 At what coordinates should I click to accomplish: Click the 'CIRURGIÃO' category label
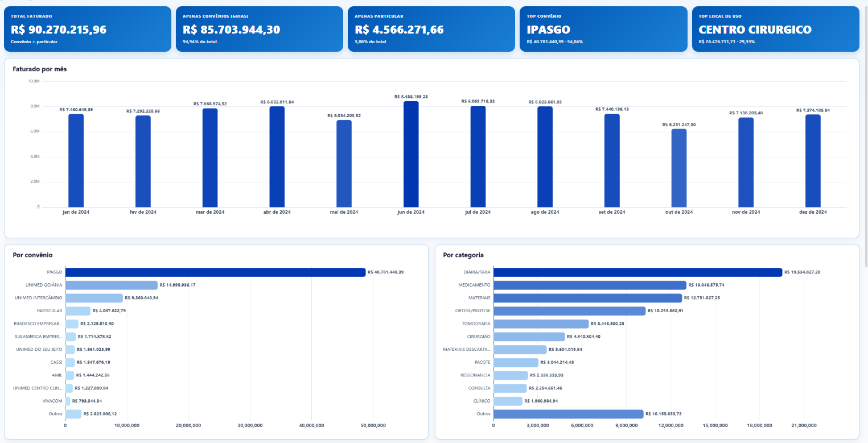(x=478, y=337)
